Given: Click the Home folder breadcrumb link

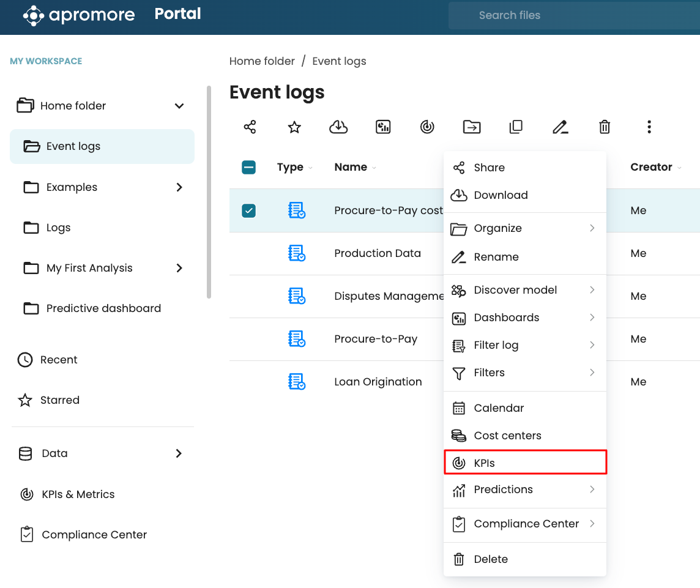Looking at the screenshot, I should click(262, 61).
